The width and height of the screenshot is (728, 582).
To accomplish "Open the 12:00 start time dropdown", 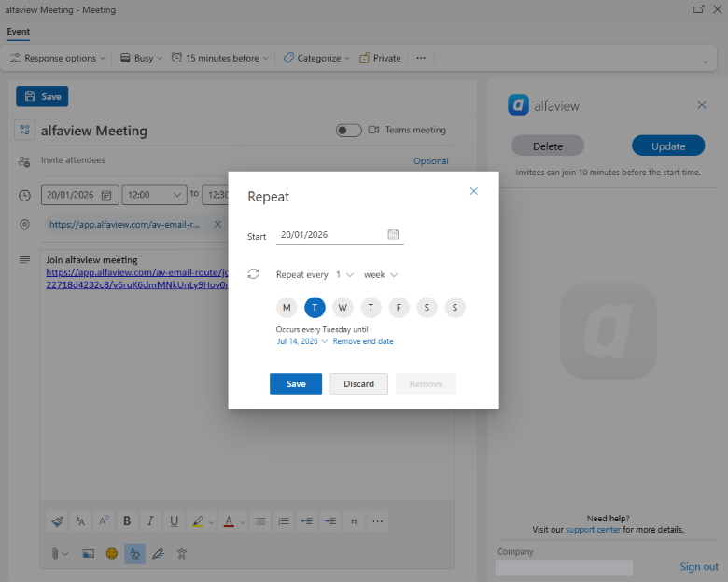I will click(154, 195).
